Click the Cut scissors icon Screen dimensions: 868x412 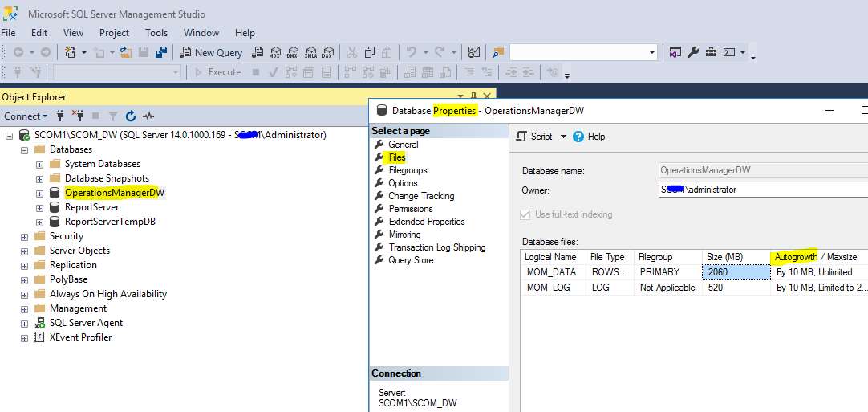point(351,52)
